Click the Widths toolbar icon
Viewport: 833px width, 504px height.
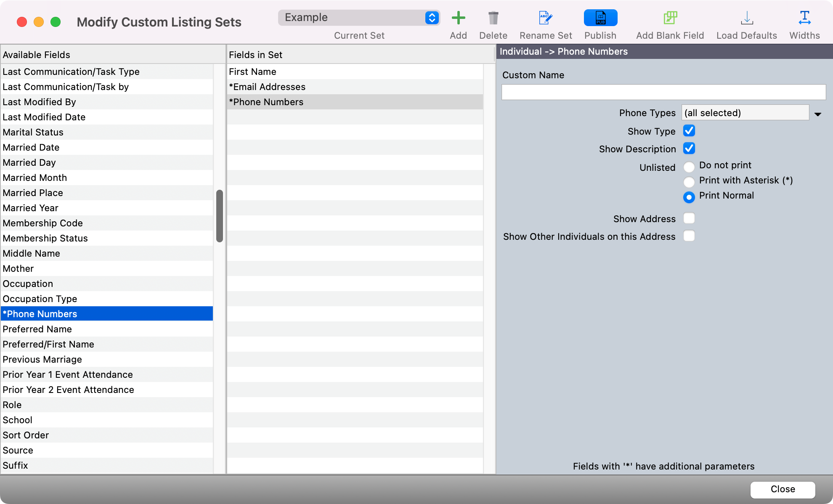pyautogui.click(x=804, y=18)
